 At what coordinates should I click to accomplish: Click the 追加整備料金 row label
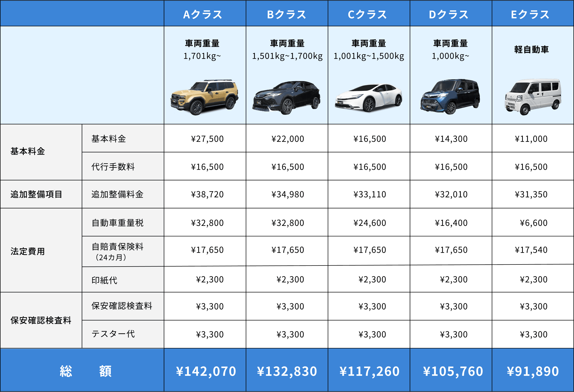[x=117, y=194]
